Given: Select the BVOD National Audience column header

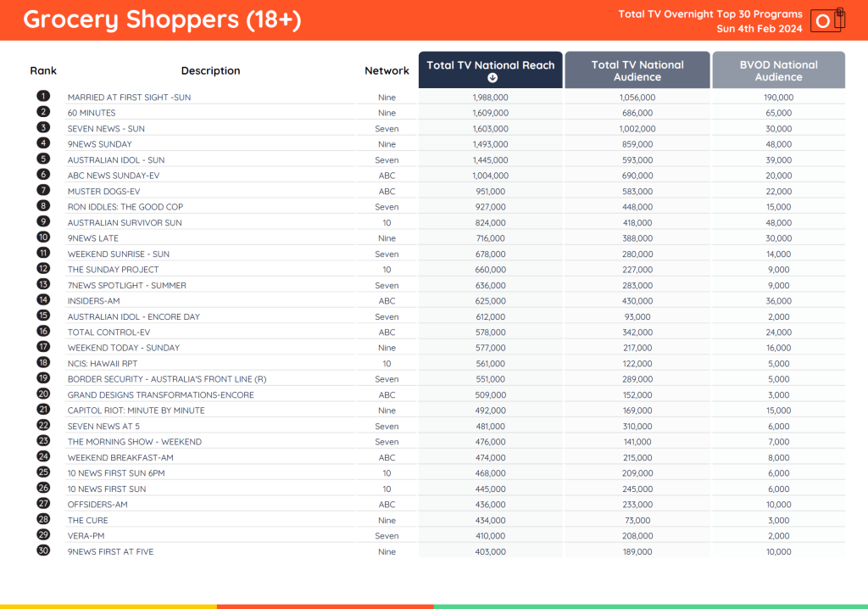Looking at the screenshot, I should tap(778, 70).
